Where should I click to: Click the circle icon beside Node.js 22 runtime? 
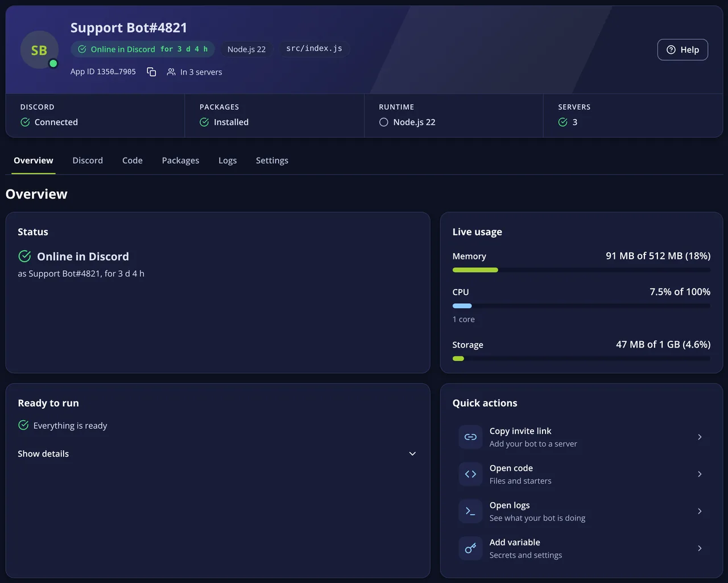(x=384, y=122)
